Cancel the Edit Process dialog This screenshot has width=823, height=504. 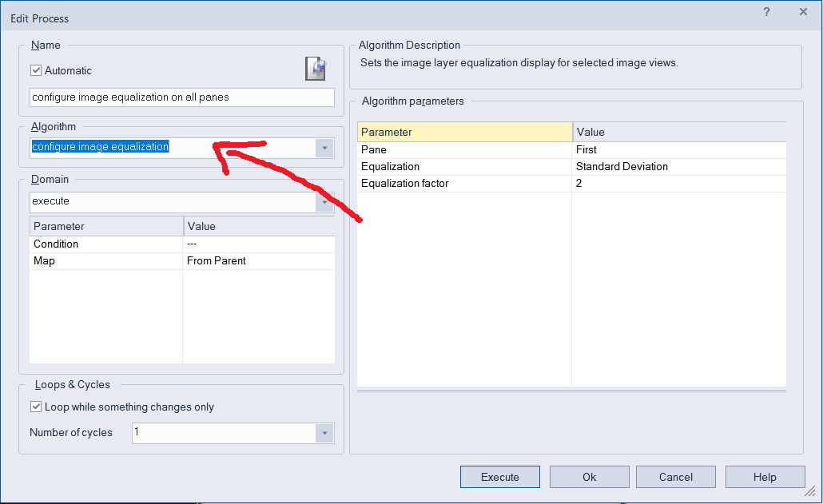(675, 476)
